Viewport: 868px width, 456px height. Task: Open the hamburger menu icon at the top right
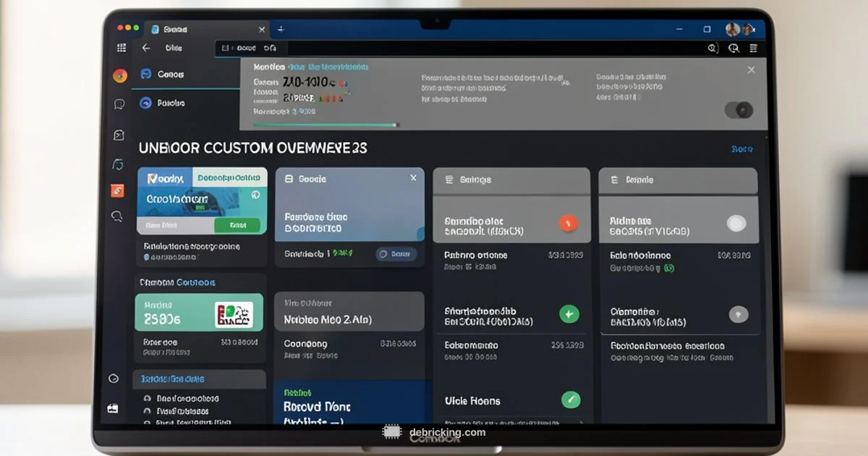[754, 48]
